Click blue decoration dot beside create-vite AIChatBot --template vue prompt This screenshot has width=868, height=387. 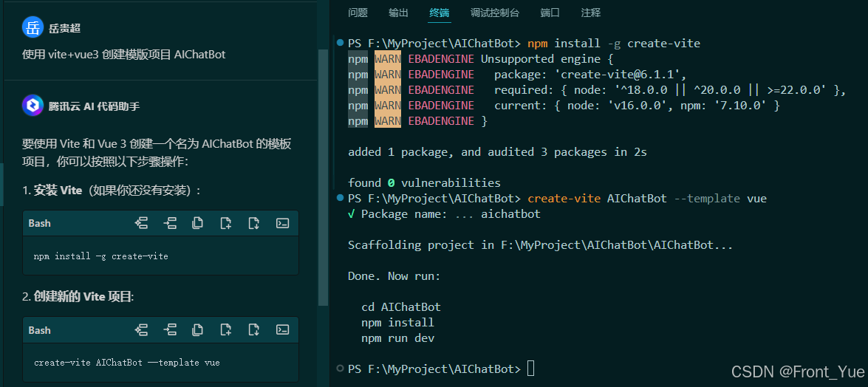pos(339,198)
